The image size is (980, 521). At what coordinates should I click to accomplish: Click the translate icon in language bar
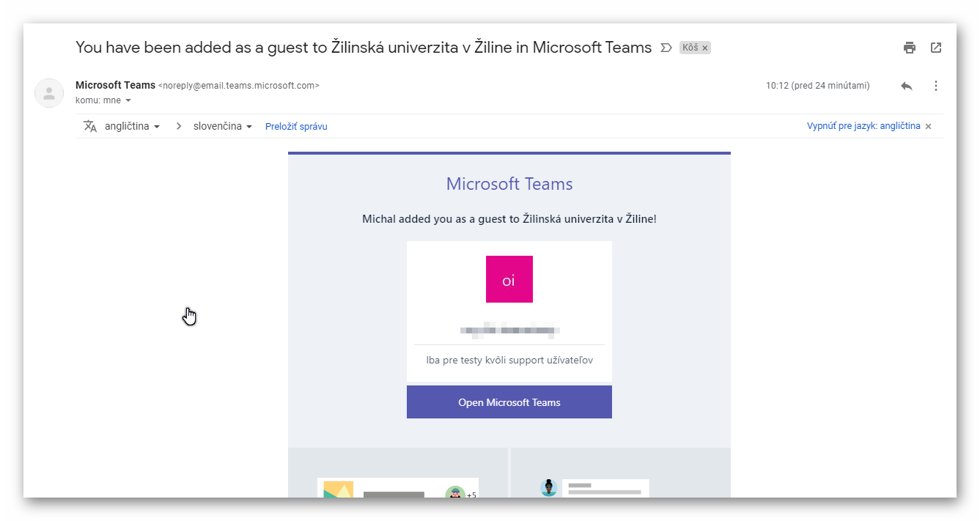pos(90,126)
